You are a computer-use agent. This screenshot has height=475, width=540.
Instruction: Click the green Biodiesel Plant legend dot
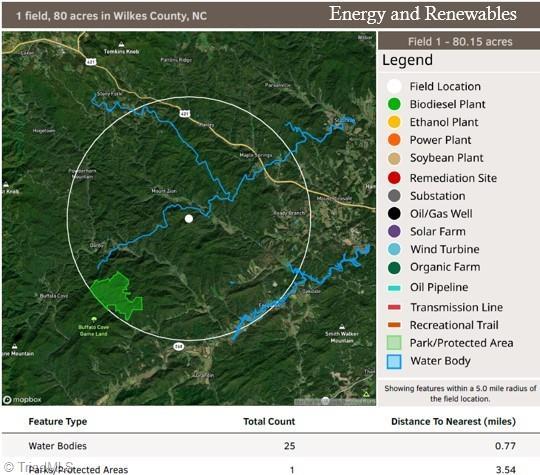[394, 104]
